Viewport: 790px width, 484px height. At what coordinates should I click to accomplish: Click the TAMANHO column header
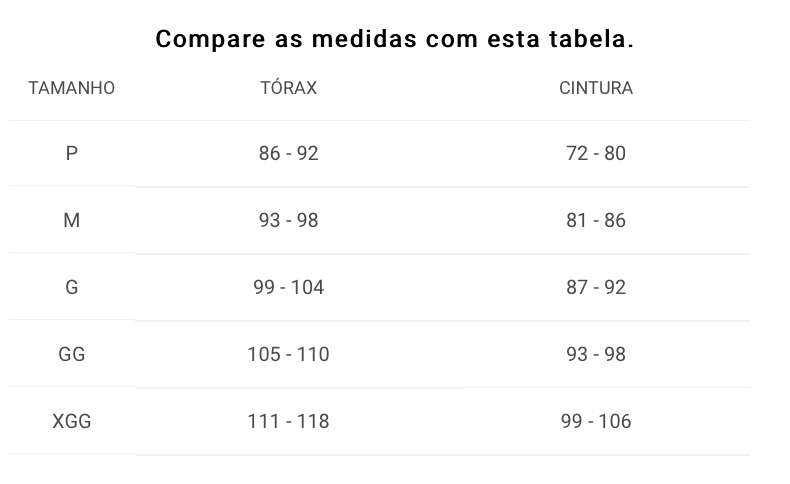tap(72, 88)
